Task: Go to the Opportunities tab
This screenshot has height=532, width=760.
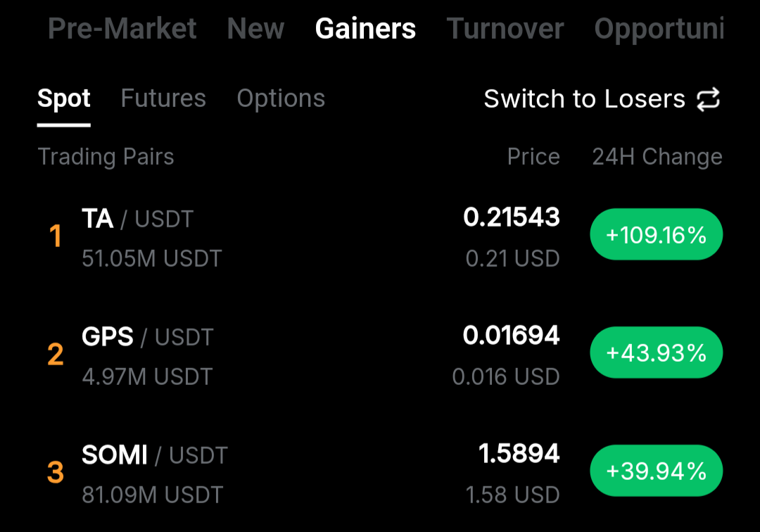Action: point(659,29)
